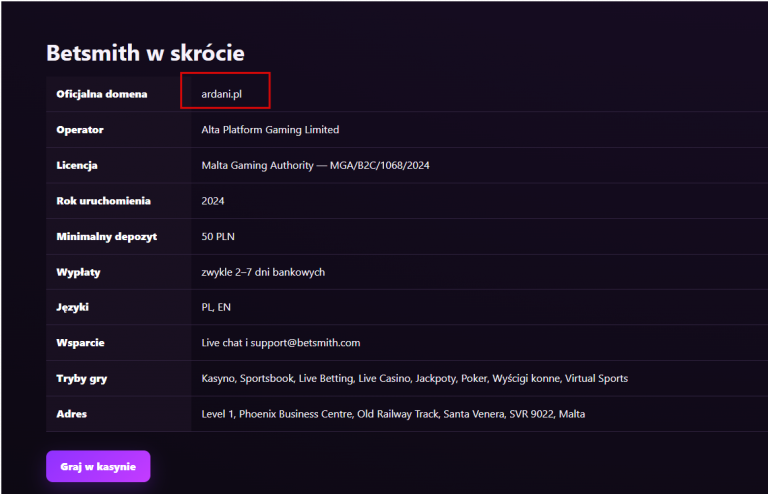Click the support@betsmith.com email address
This screenshot has height=494, width=768.
coord(305,343)
